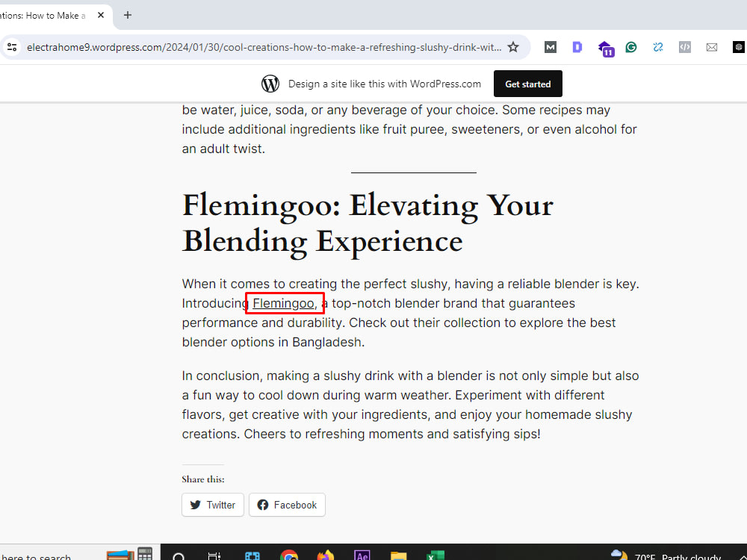Open After Effects from the taskbar

[362, 556]
